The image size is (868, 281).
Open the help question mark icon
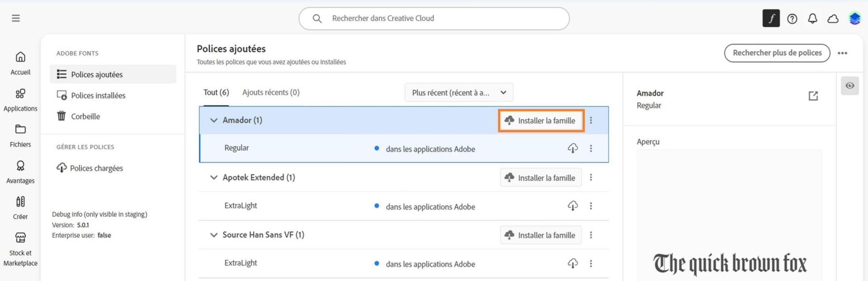(792, 19)
